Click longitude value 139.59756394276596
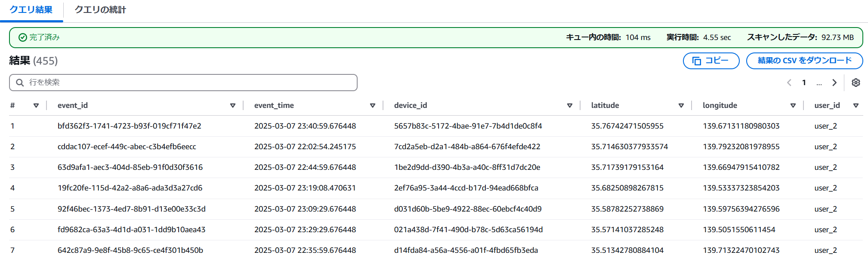The width and height of the screenshot is (868, 258). (x=741, y=209)
